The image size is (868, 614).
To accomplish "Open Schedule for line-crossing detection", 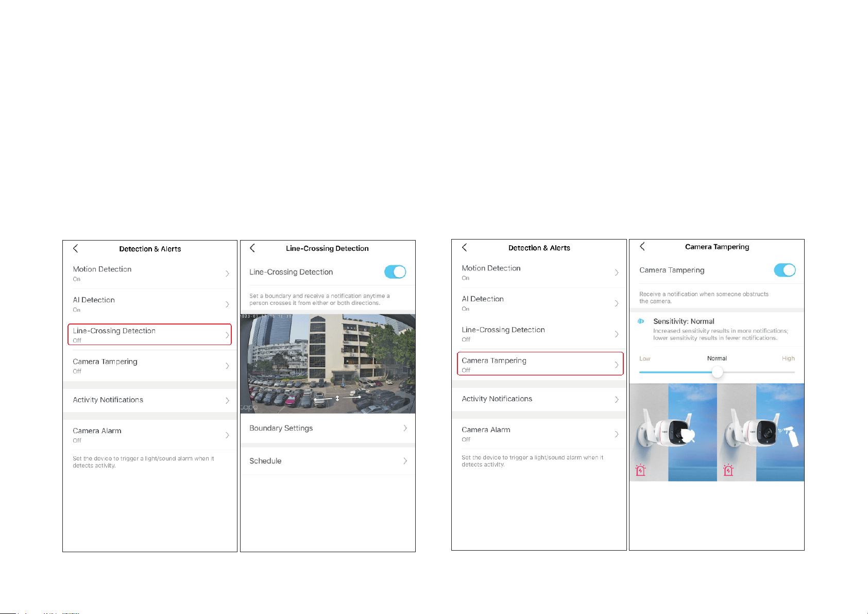I will point(328,461).
